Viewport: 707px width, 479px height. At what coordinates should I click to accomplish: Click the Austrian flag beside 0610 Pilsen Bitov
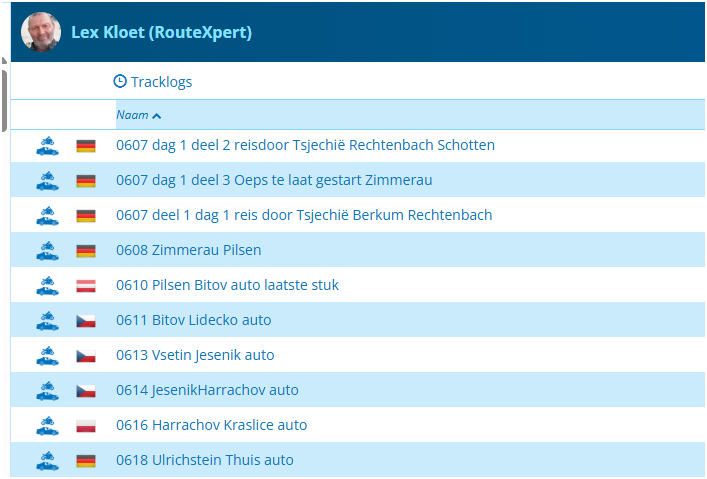tap(86, 285)
